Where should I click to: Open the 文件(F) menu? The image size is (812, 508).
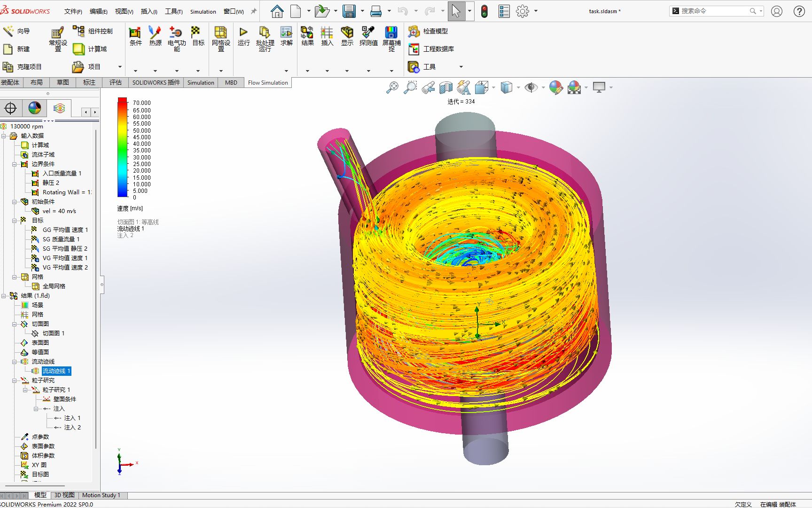(73, 11)
